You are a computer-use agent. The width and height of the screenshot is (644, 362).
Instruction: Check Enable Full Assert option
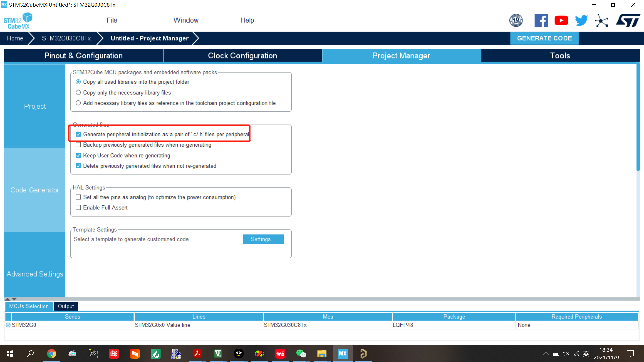click(x=78, y=208)
